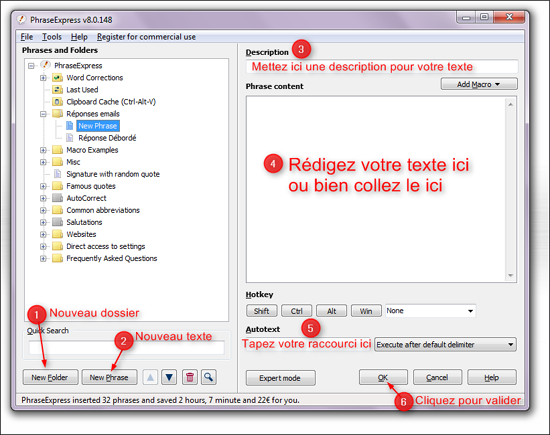Click the Réponses emails folder icon

57,114
